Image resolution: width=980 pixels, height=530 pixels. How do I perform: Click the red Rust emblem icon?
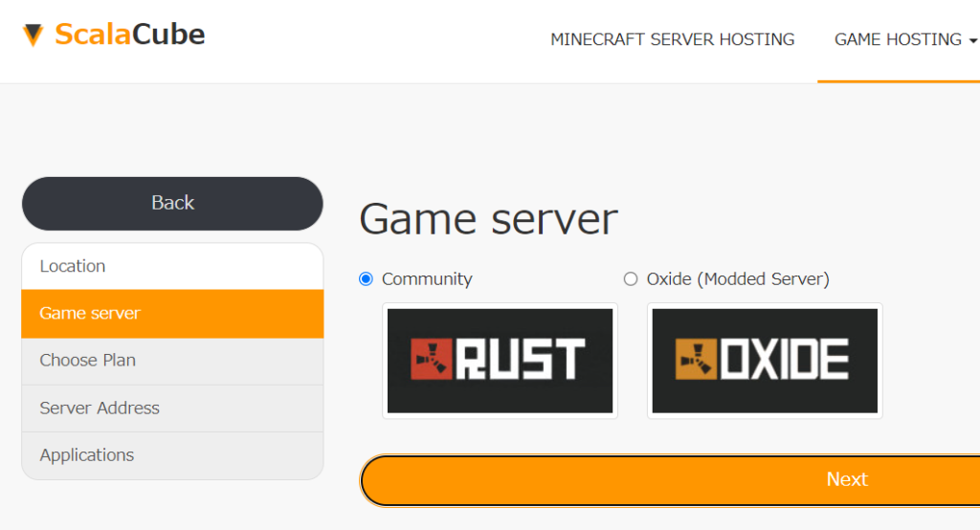click(x=432, y=360)
